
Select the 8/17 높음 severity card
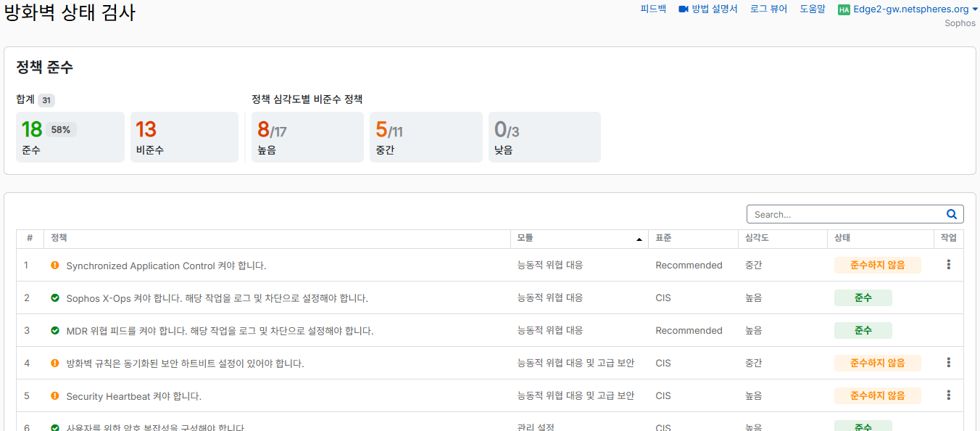(307, 137)
